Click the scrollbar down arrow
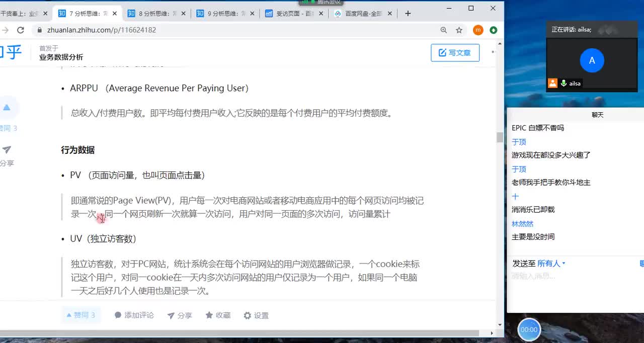Viewport: 644px width, 343px height. (x=500, y=325)
